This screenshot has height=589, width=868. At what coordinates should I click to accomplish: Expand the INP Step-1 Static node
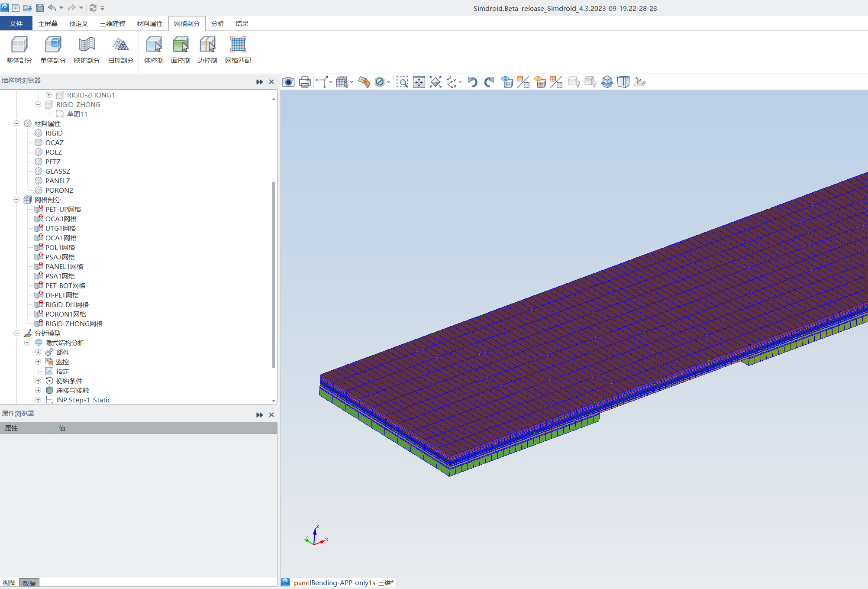point(38,400)
